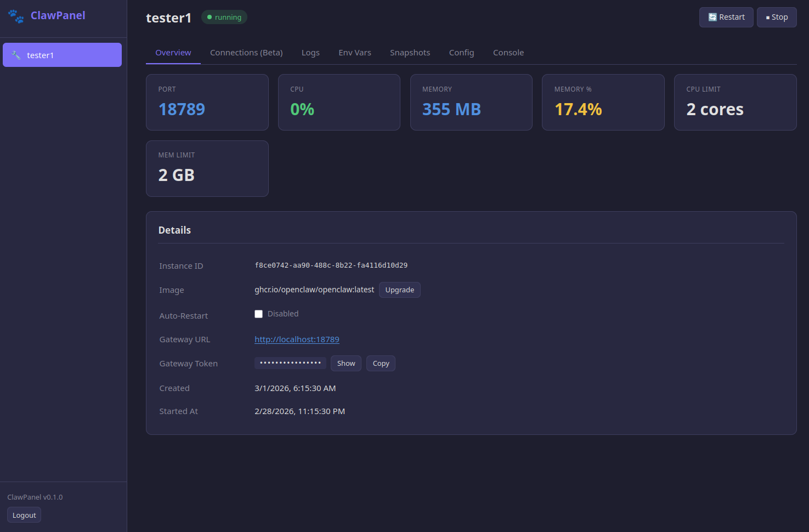
Task: Click the Instance ID value text
Action: pyautogui.click(x=331, y=265)
